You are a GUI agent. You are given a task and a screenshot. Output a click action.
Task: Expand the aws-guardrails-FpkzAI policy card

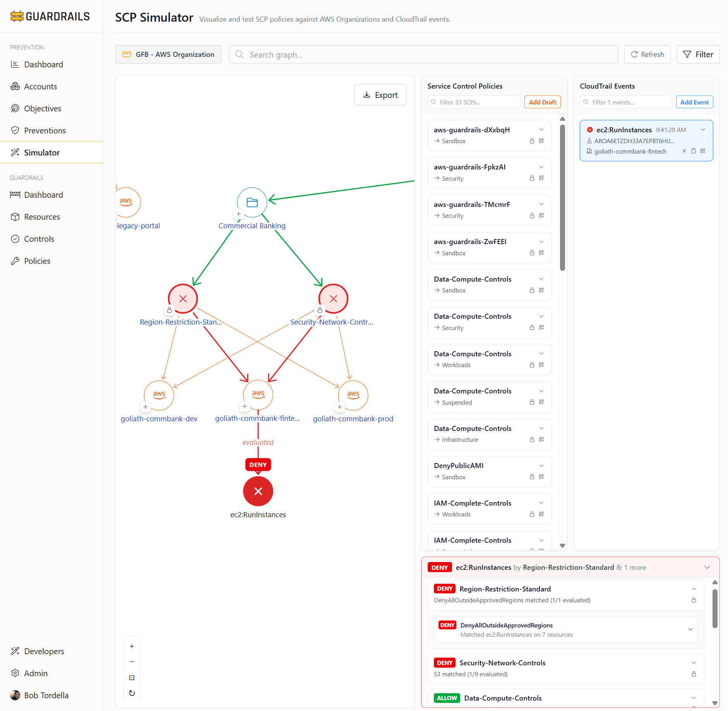(541, 167)
